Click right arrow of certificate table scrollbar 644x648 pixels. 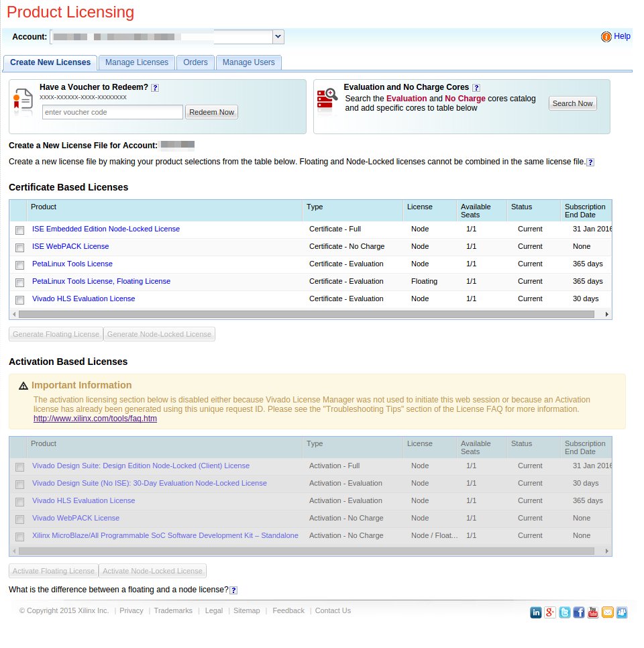tap(607, 314)
